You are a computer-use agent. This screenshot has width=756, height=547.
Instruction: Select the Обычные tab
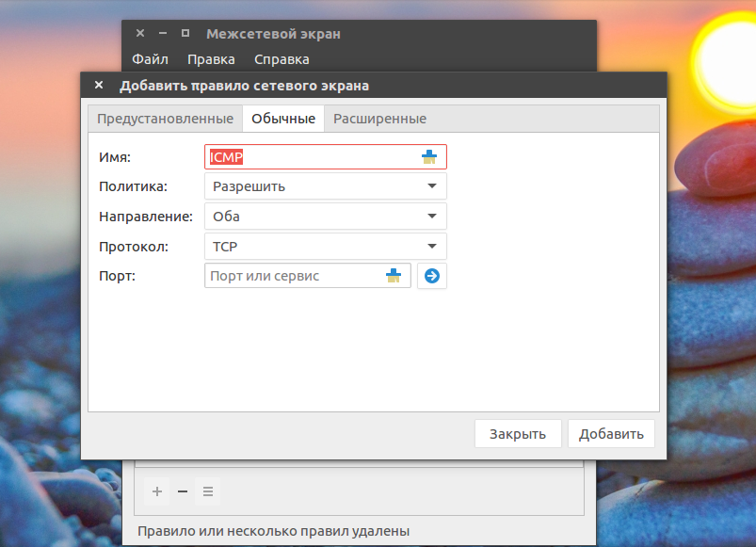tap(283, 119)
